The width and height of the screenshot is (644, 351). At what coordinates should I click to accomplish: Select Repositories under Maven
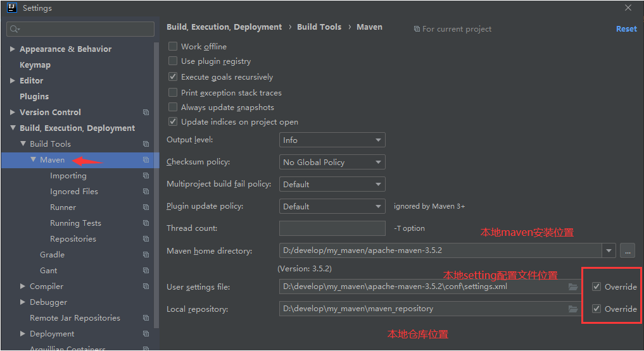(x=73, y=238)
